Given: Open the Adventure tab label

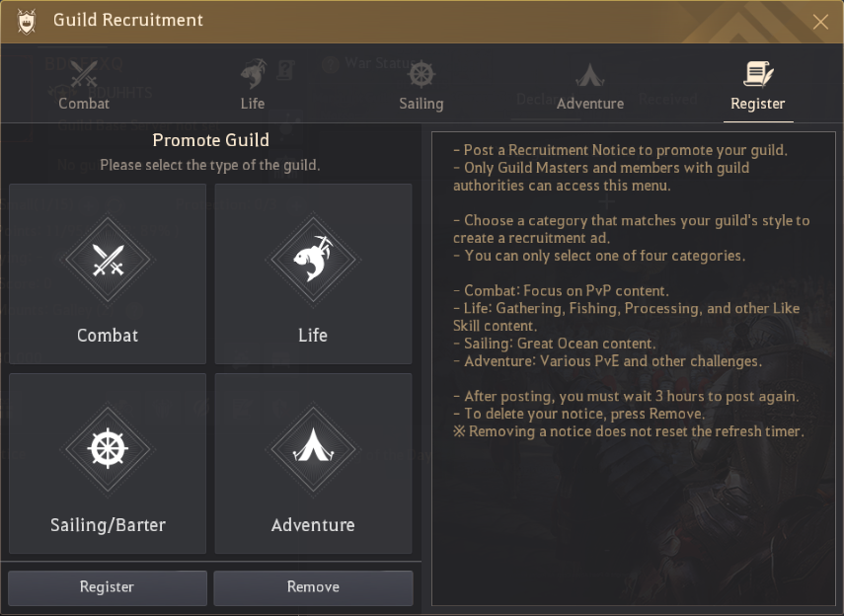Looking at the screenshot, I should pos(590,103).
